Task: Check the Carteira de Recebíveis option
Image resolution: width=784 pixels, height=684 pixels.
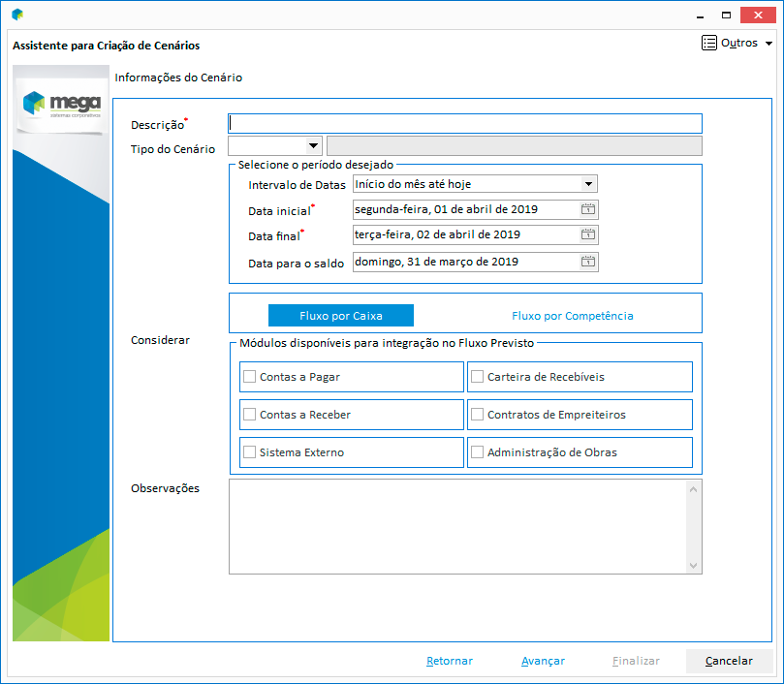Action: click(x=477, y=377)
